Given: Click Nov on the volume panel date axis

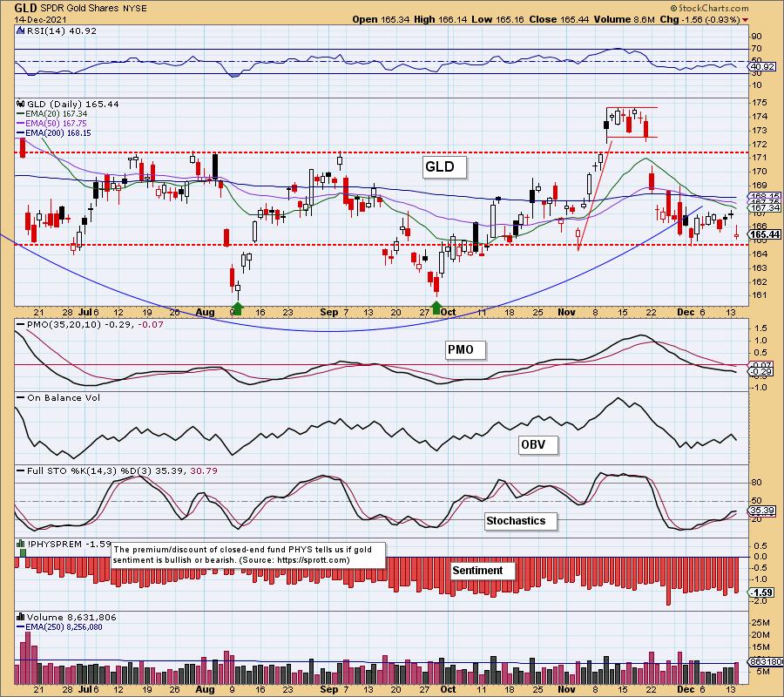Looking at the screenshot, I should 566,689.
